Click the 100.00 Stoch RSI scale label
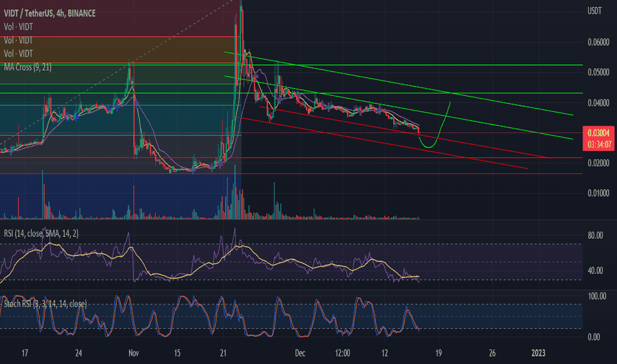Image resolution: width=617 pixels, height=364 pixels. 597,296
